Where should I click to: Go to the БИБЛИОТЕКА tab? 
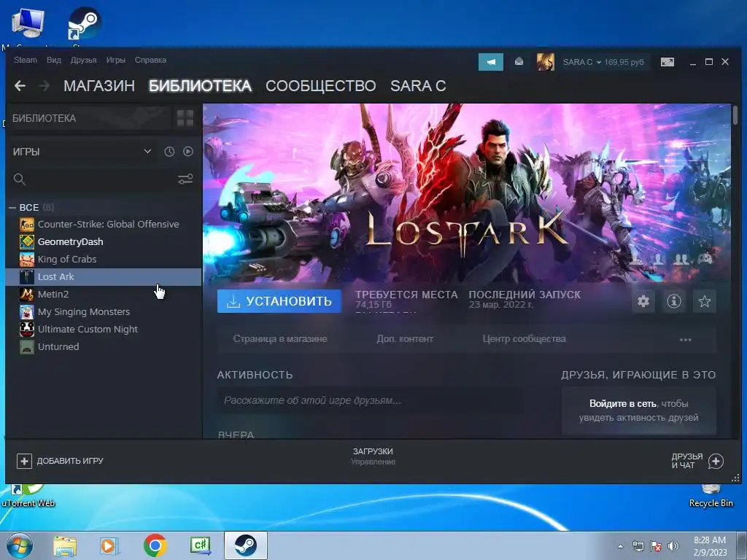pyautogui.click(x=200, y=86)
